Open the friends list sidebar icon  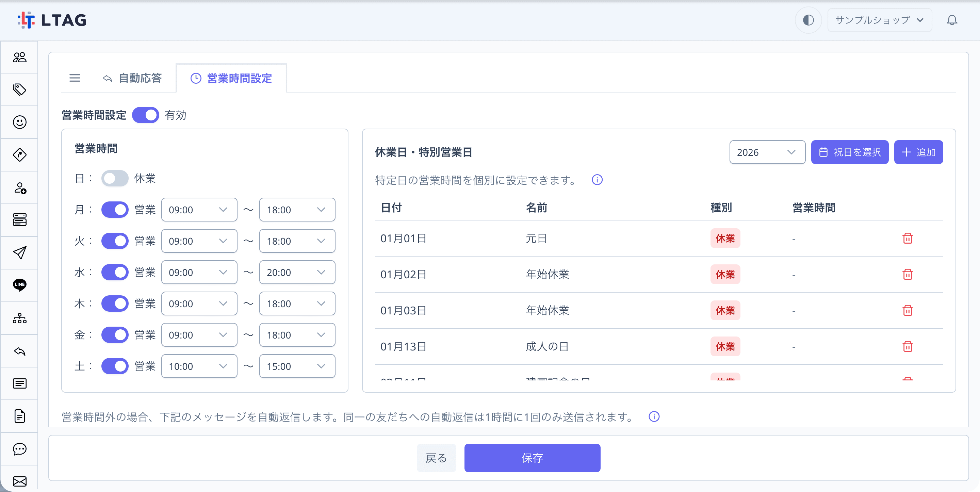[x=19, y=57]
